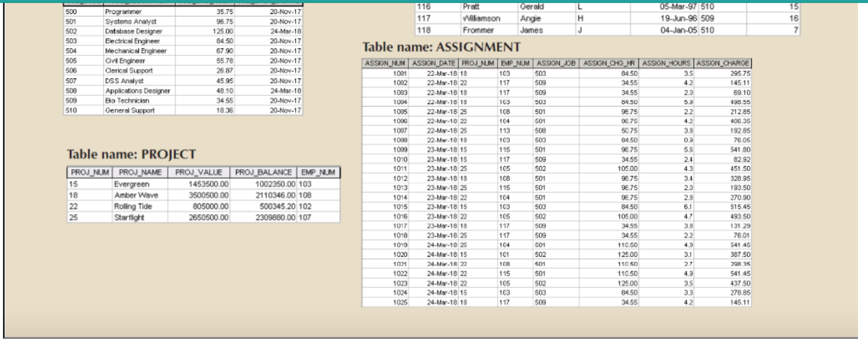Click PROJ_NUM header in the PROJECT table
The image size is (868, 339).
click(90, 172)
